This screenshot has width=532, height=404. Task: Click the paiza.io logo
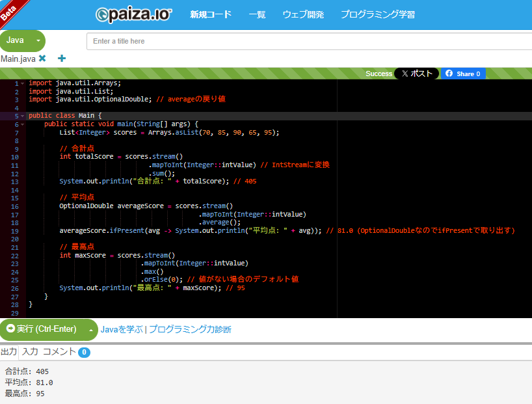tap(133, 14)
